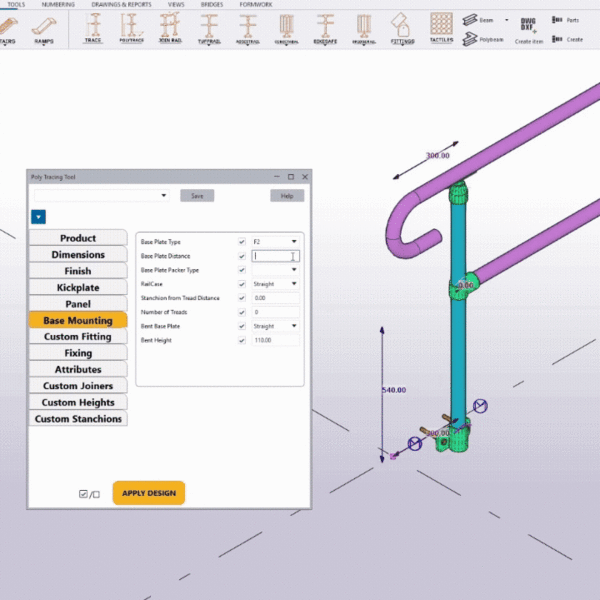Image resolution: width=600 pixels, height=600 pixels.
Task: Click the Beam icon
Action: pyautogui.click(x=470, y=20)
